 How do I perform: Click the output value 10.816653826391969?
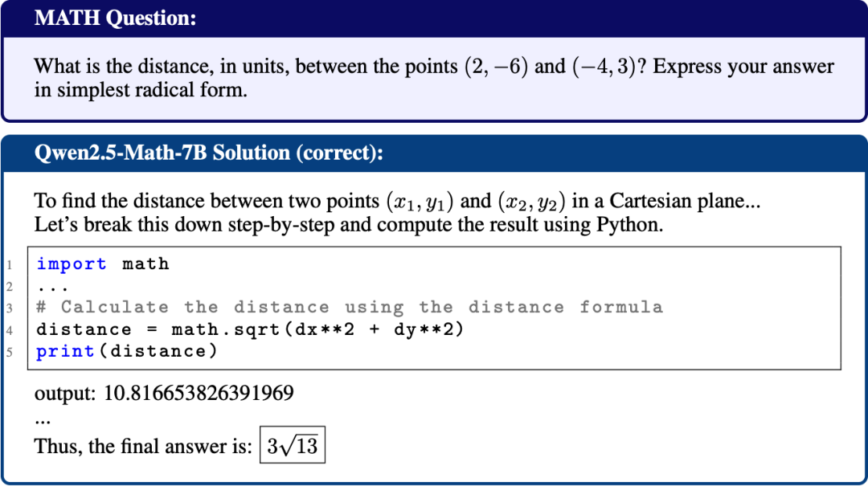click(199, 393)
